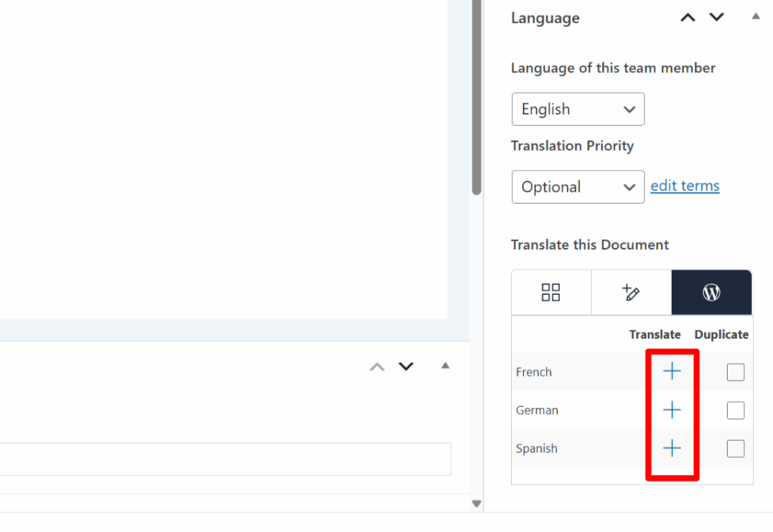Add a German translation via its plus icon

672,410
